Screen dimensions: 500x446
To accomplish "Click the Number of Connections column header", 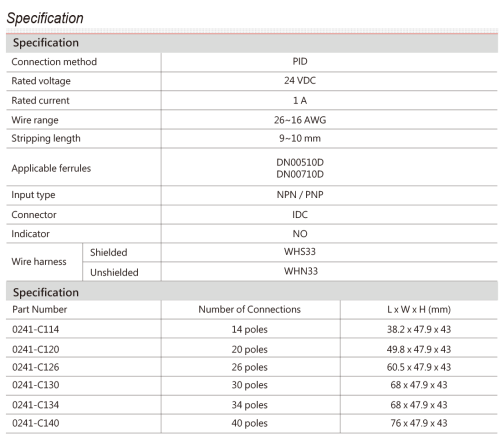I will tap(249, 309).
